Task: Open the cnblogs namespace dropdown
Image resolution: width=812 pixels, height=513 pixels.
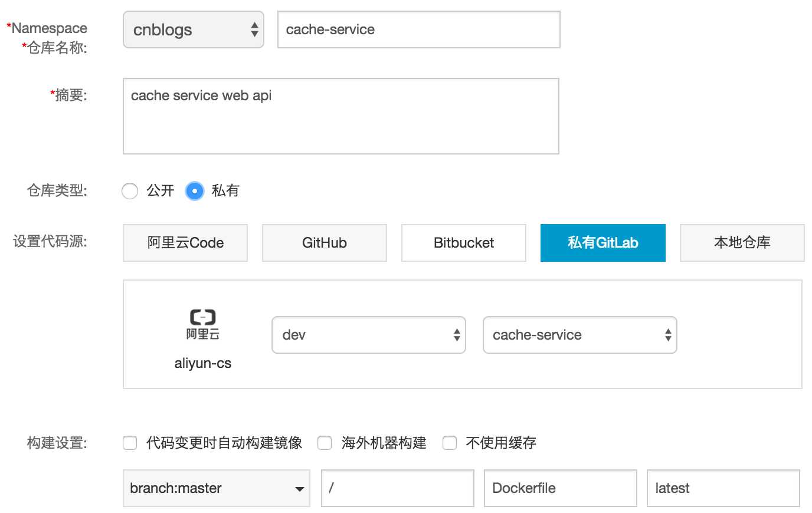Action: 193,29
